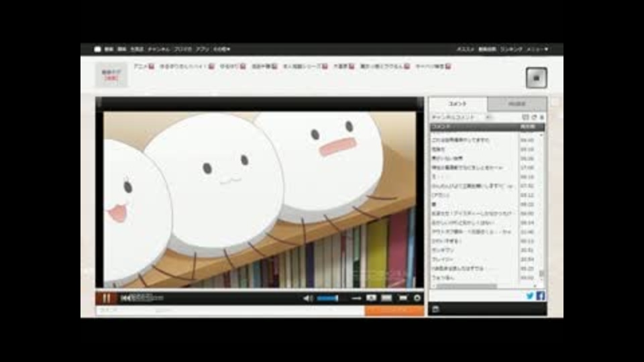
Task: Switch the player to wide screen mode
Action: (386, 298)
